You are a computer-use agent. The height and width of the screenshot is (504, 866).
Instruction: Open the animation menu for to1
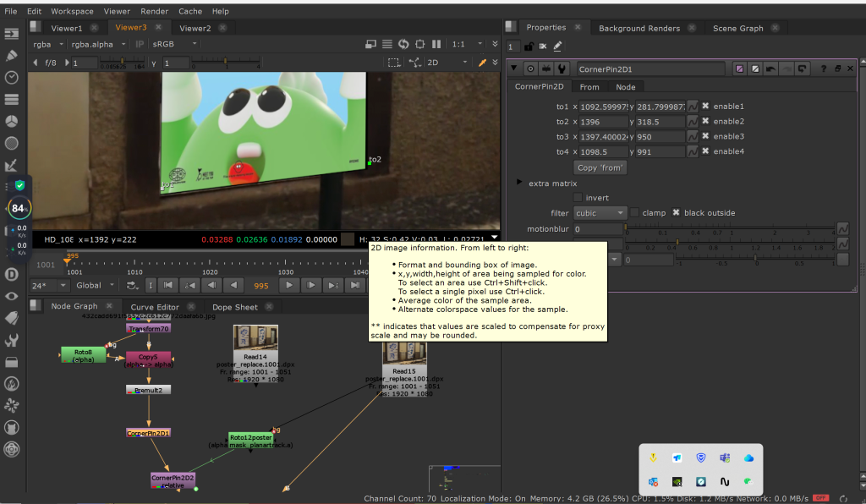(693, 107)
